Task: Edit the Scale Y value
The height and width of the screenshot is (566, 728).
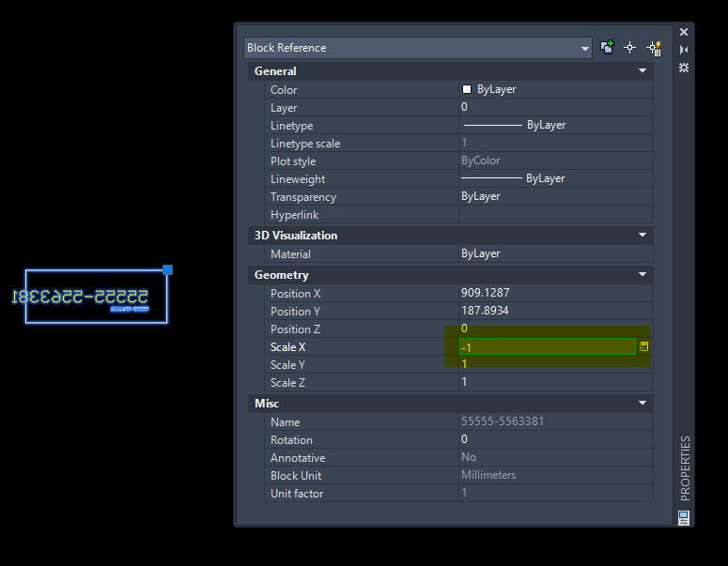Action: (556, 364)
